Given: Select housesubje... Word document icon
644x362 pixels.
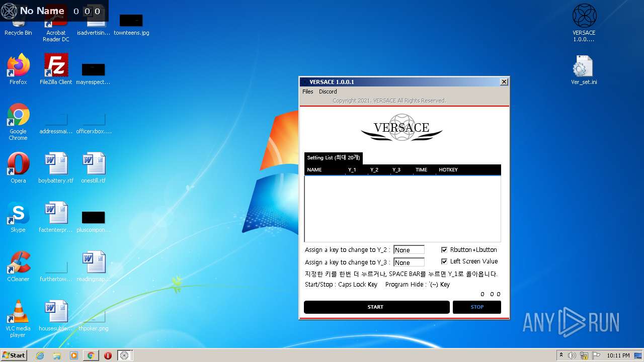Looking at the screenshot, I should (56, 316).
